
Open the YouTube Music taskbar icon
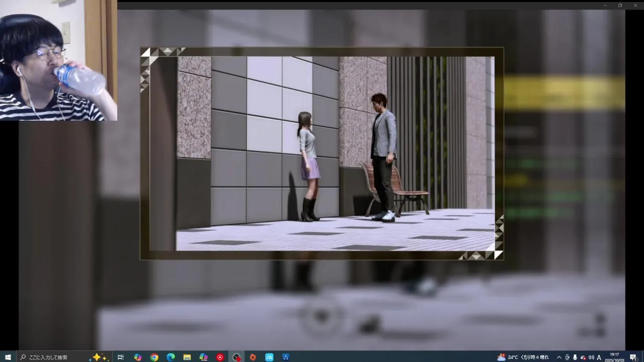pyautogui.click(x=220, y=357)
